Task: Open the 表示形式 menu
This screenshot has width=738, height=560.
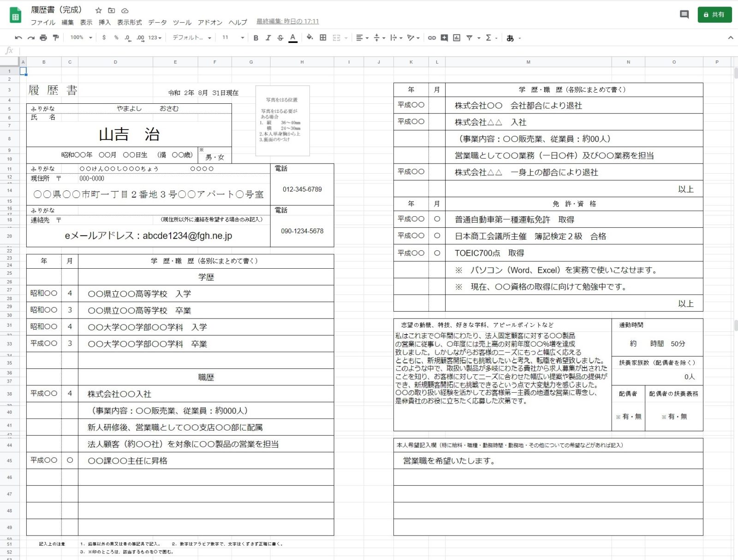Action: click(130, 22)
